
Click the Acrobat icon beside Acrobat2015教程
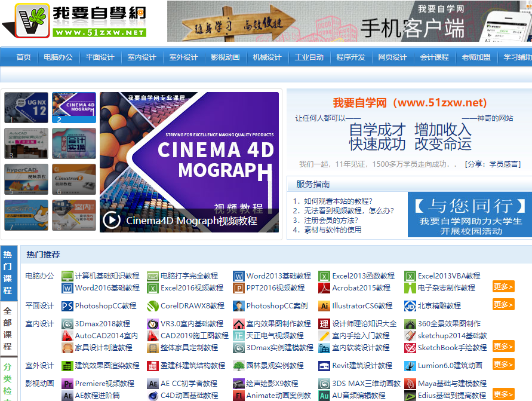324,288
